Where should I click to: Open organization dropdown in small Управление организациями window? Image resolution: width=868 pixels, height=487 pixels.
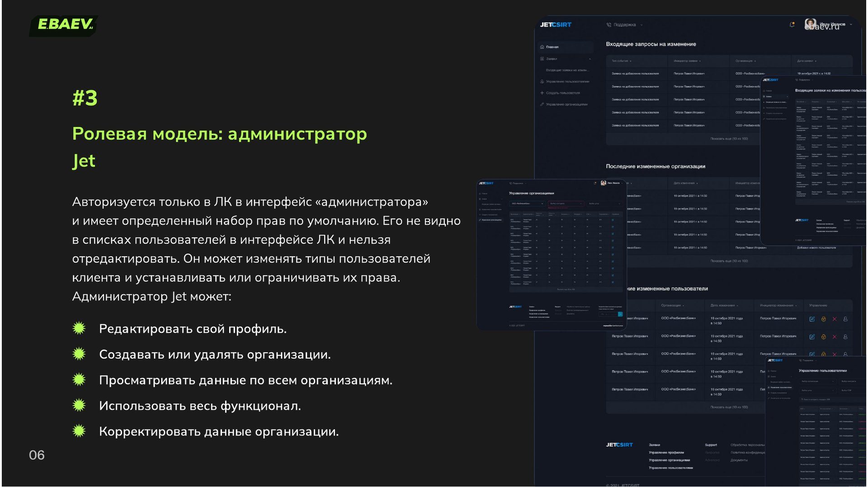528,204
